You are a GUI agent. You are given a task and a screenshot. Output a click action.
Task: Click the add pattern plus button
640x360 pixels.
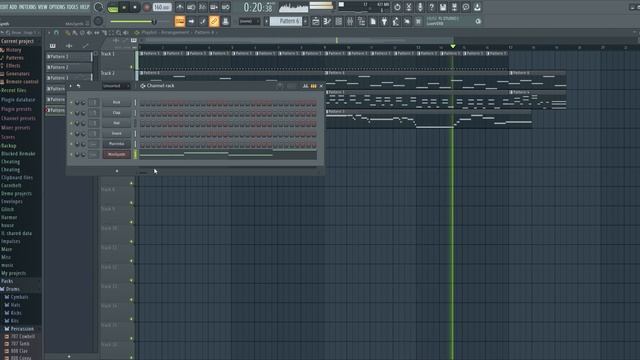pos(305,21)
